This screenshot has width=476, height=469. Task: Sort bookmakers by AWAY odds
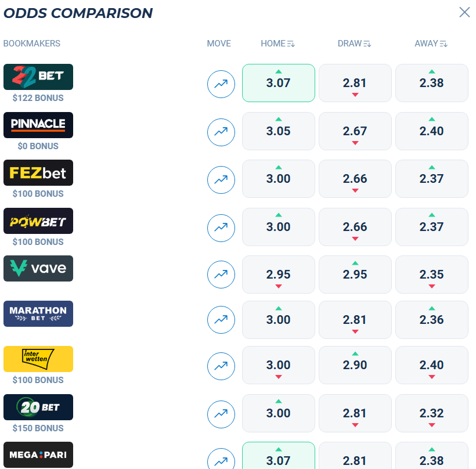coord(431,44)
